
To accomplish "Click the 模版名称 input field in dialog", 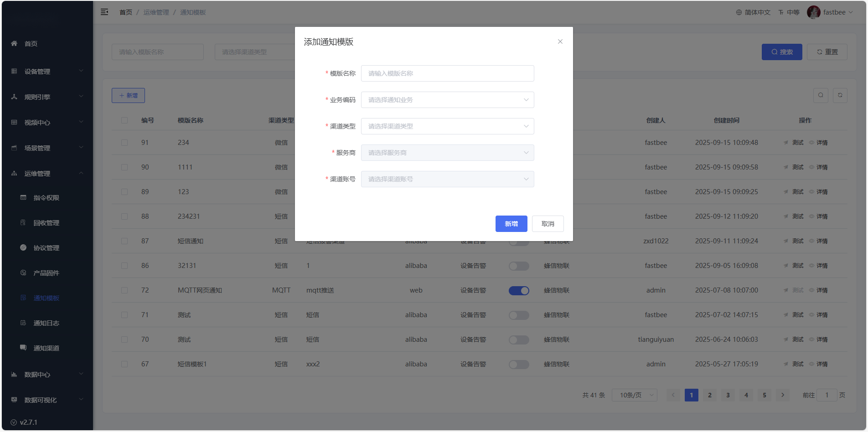I will [x=447, y=73].
